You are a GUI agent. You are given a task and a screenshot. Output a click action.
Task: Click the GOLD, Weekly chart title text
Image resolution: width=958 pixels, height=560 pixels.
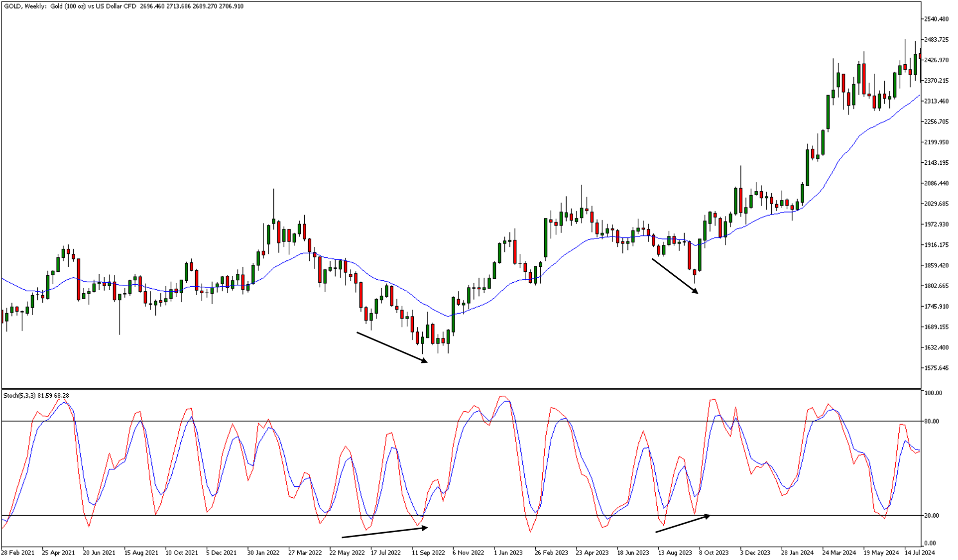pos(123,6)
